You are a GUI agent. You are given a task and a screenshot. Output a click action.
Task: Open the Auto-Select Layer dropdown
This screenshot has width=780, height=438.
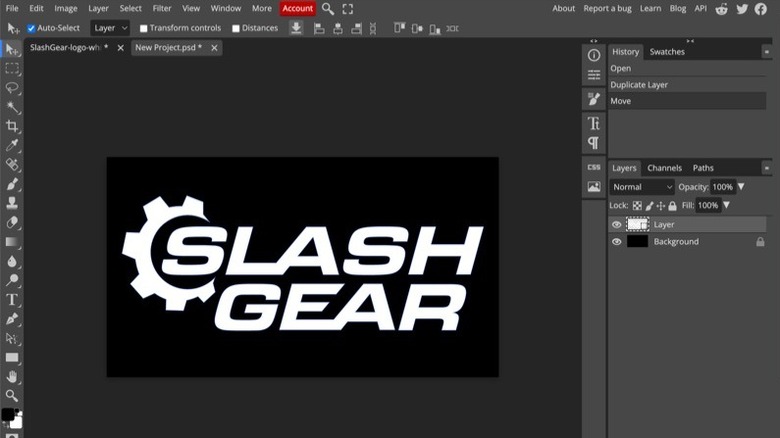[x=109, y=28]
